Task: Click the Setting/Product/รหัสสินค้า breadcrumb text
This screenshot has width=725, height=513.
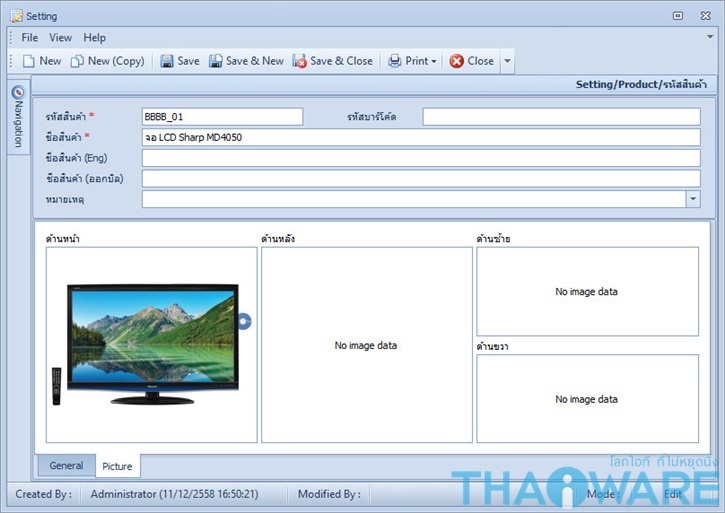Action: [x=641, y=85]
